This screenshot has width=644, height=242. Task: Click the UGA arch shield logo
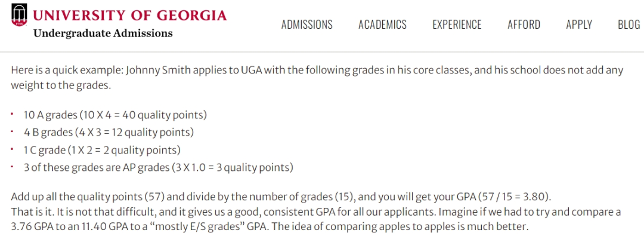coord(19,16)
